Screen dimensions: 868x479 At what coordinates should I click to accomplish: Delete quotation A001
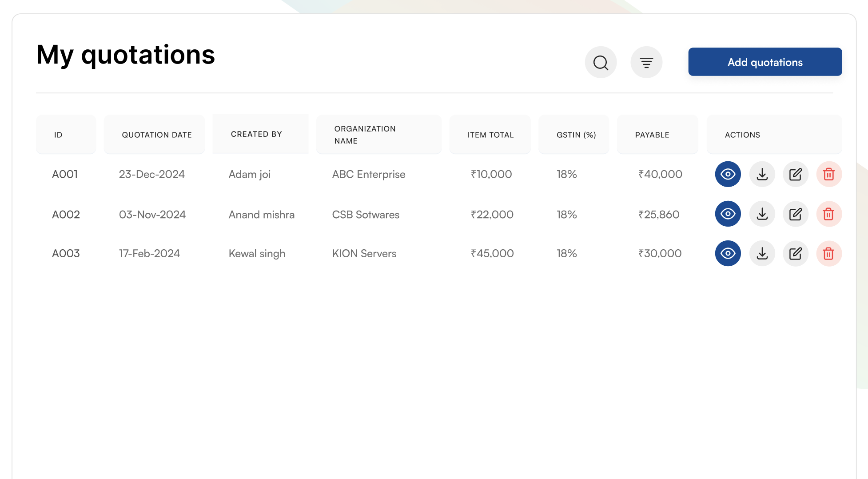click(828, 174)
